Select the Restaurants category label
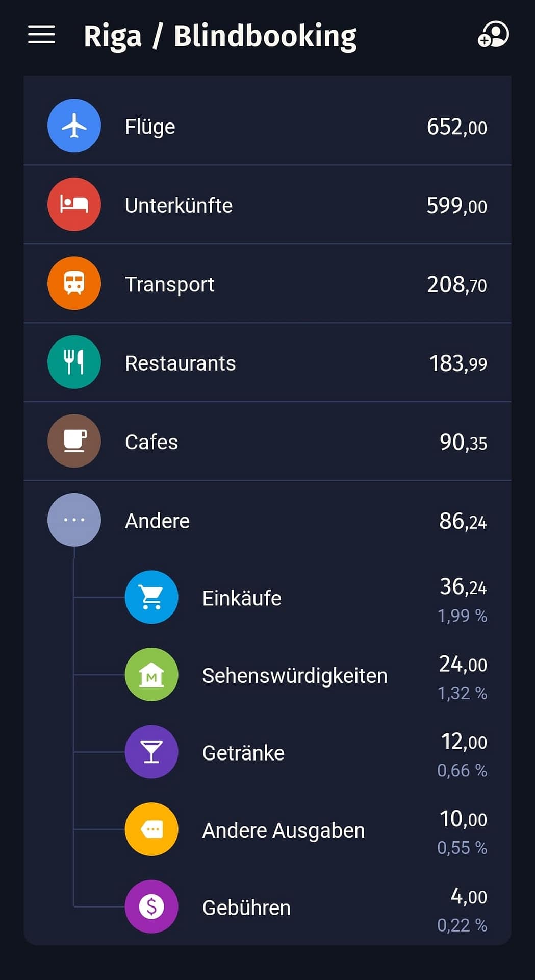 (180, 363)
